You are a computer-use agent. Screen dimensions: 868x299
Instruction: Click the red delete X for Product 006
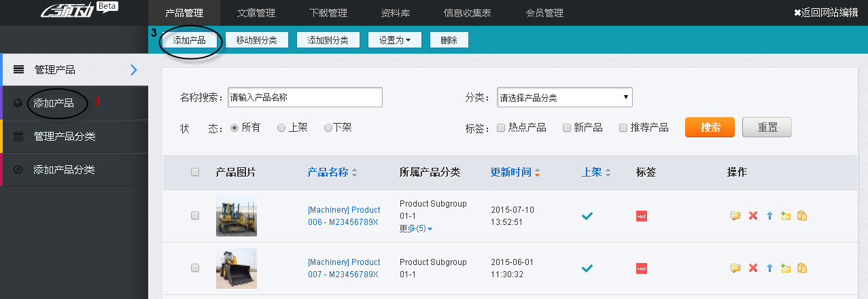[752, 216]
